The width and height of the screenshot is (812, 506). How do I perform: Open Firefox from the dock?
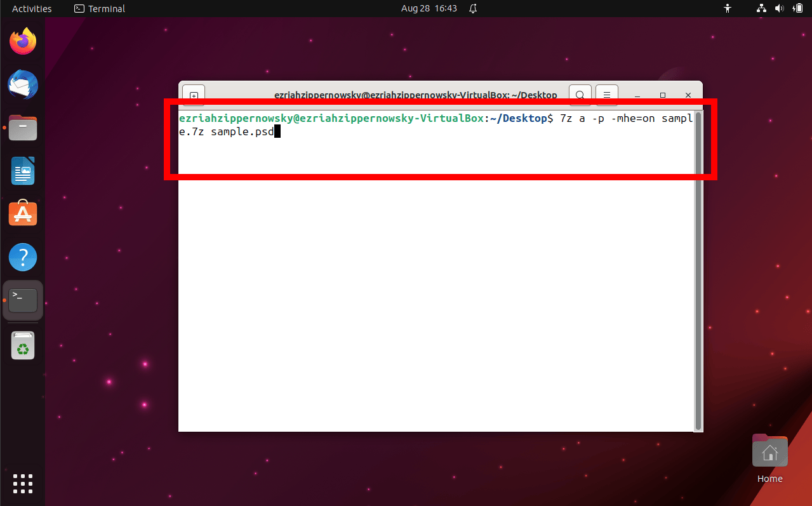click(x=23, y=41)
